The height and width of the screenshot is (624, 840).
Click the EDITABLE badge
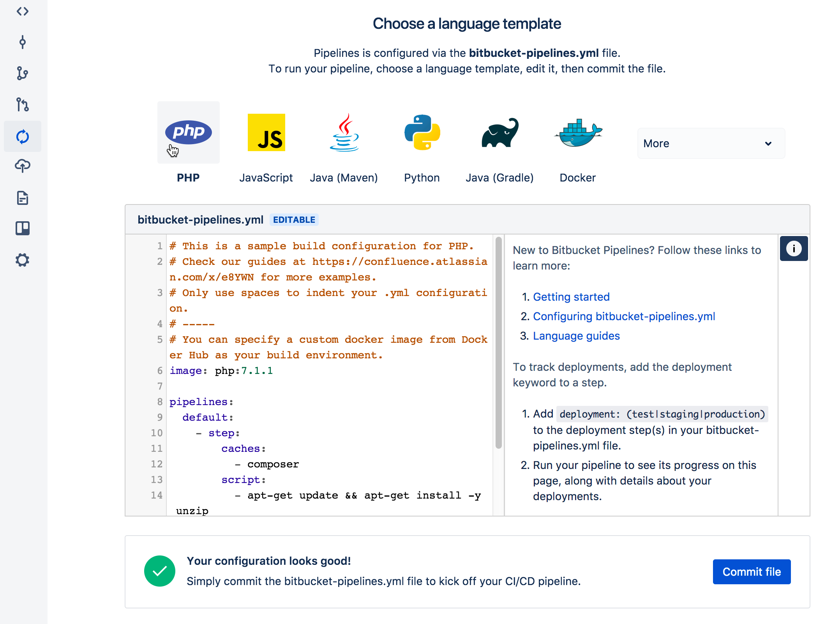294,220
